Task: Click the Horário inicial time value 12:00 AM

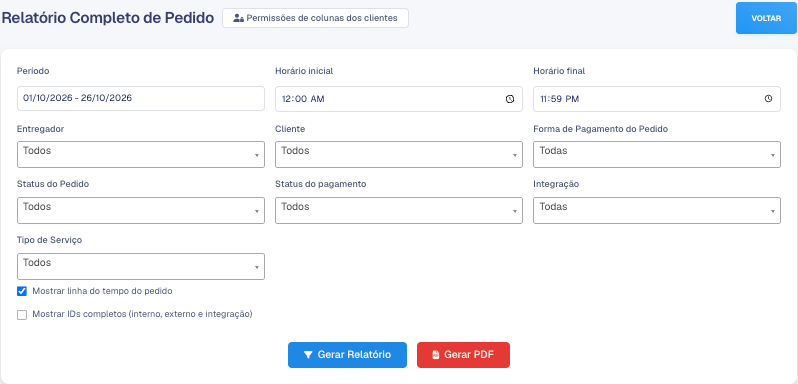Action: 303,99
